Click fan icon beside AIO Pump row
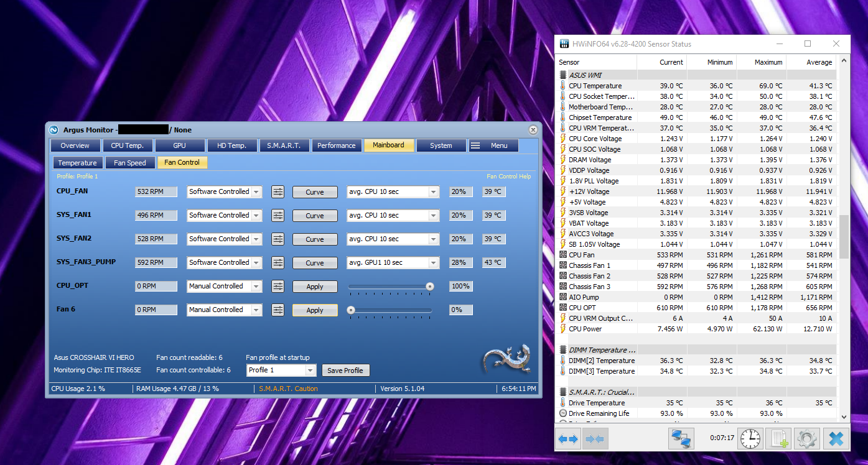Image resolution: width=868 pixels, height=465 pixels. tap(563, 297)
